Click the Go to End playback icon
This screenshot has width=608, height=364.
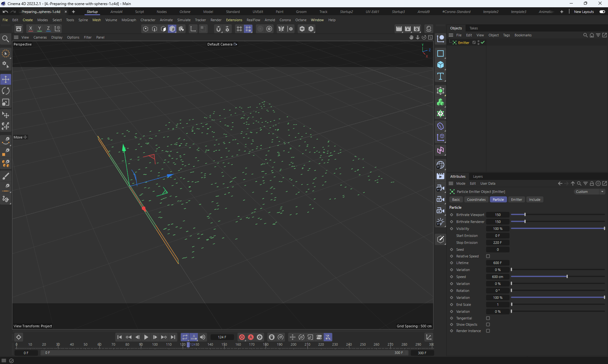[x=173, y=337]
